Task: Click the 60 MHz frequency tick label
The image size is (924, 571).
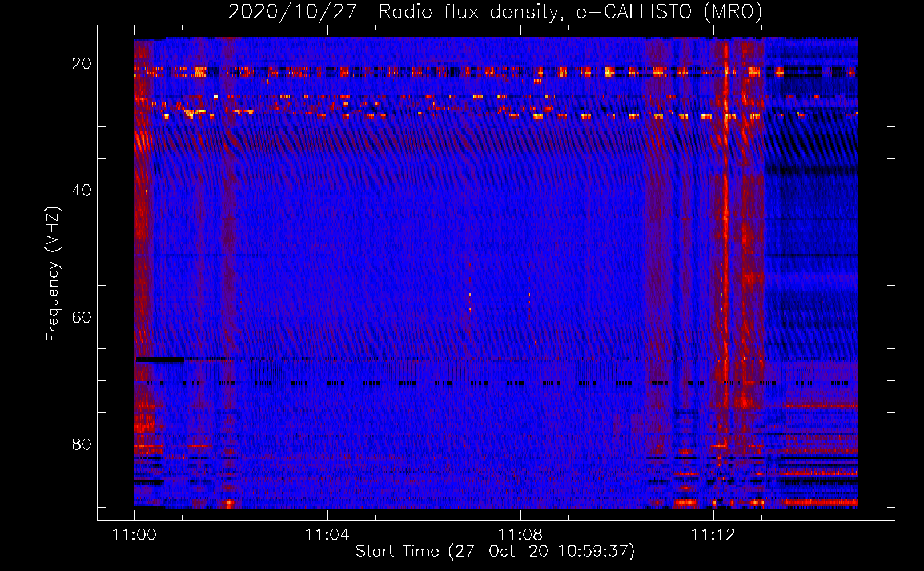Action: point(82,317)
